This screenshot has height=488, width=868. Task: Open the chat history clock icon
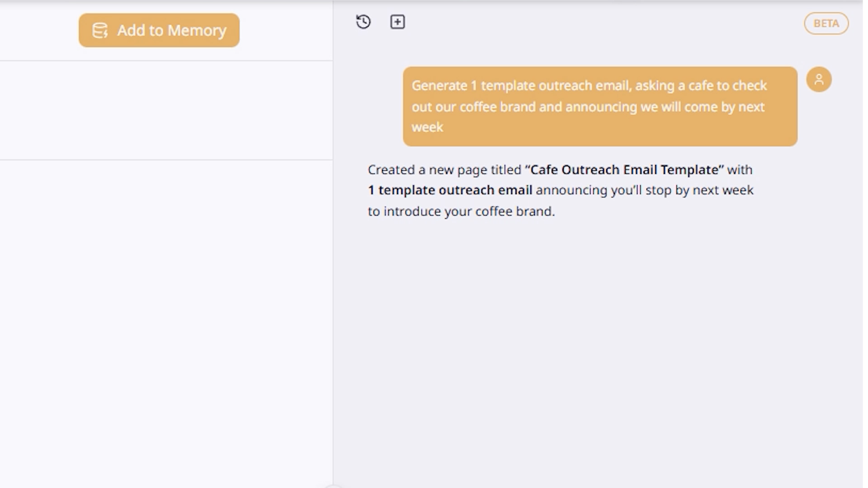pyautogui.click(x=363, y=22)
